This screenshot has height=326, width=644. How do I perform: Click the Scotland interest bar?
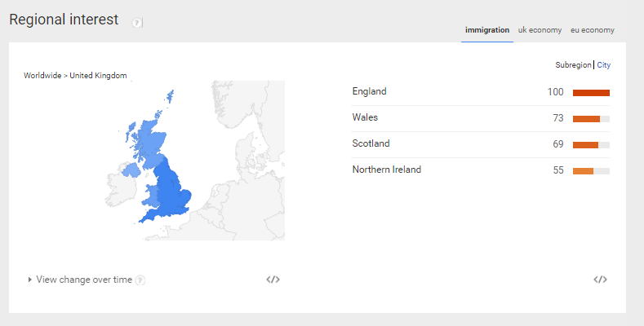pyautogui.click(x=591, y=145)
